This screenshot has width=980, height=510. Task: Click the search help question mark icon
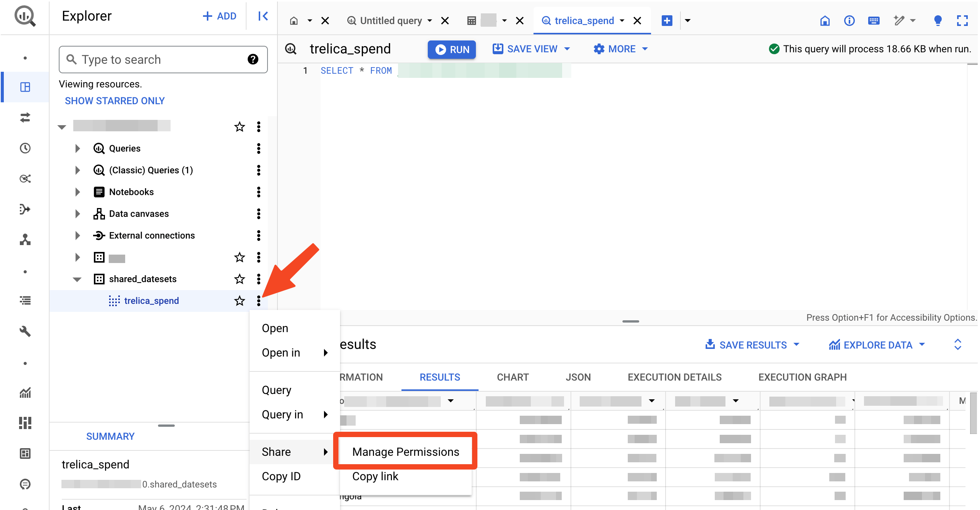point(253,59)
